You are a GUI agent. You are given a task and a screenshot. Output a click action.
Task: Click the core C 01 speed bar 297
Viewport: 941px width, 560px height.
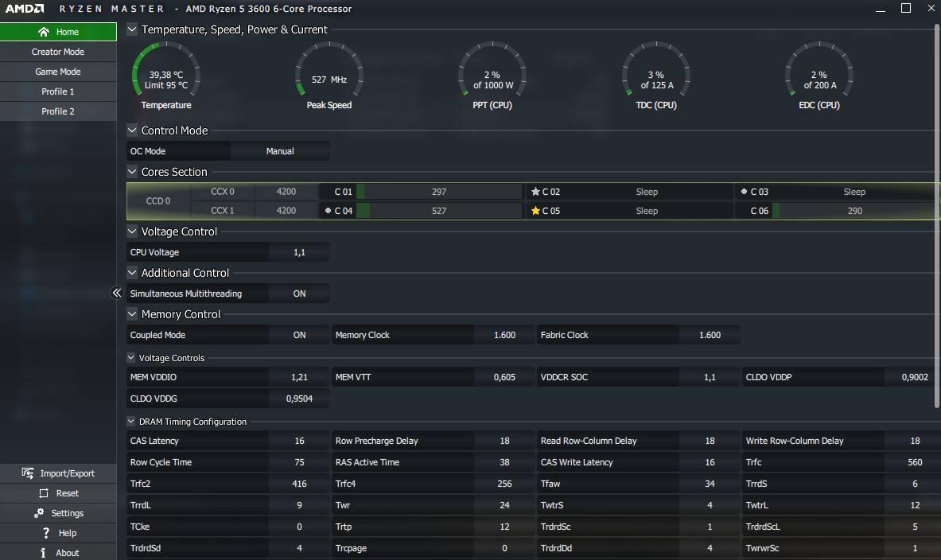[439, 192]
